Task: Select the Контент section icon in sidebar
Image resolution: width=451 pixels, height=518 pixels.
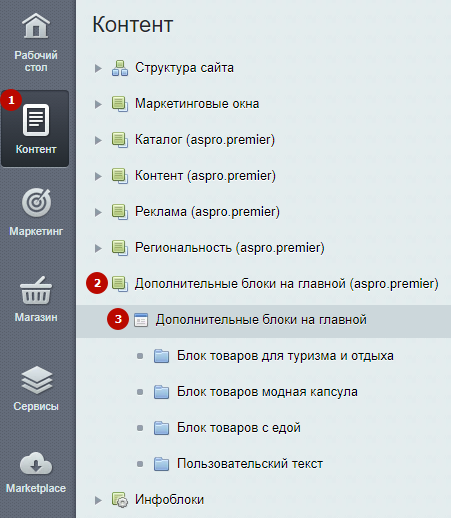Action: tap(36, 120)
